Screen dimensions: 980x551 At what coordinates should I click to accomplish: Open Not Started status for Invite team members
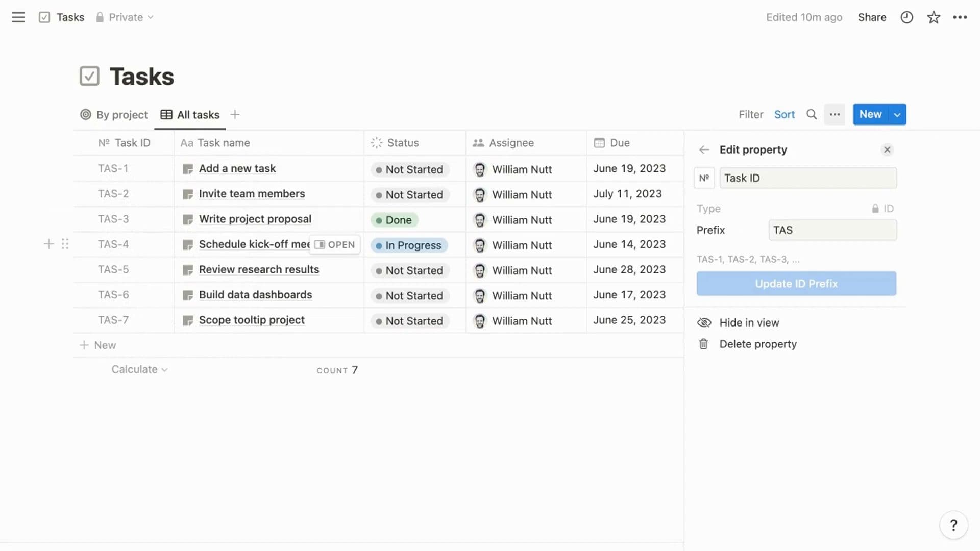point(410,195)
